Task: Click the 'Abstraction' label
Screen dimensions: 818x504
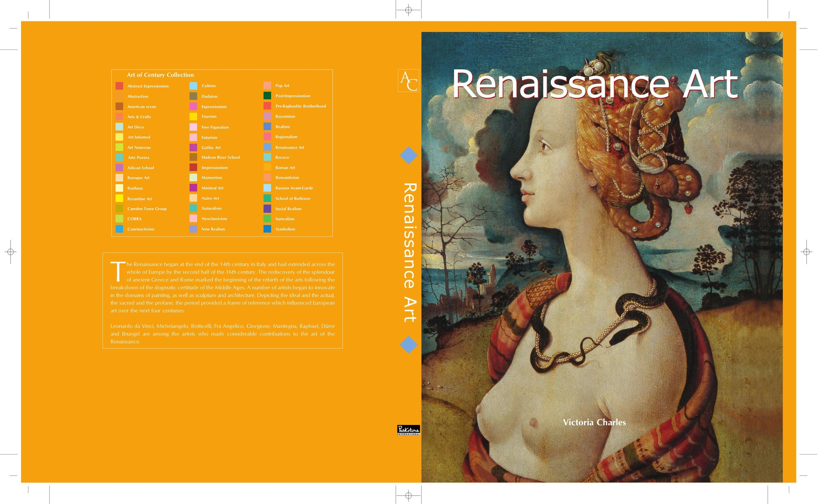Action: (138, 96)
